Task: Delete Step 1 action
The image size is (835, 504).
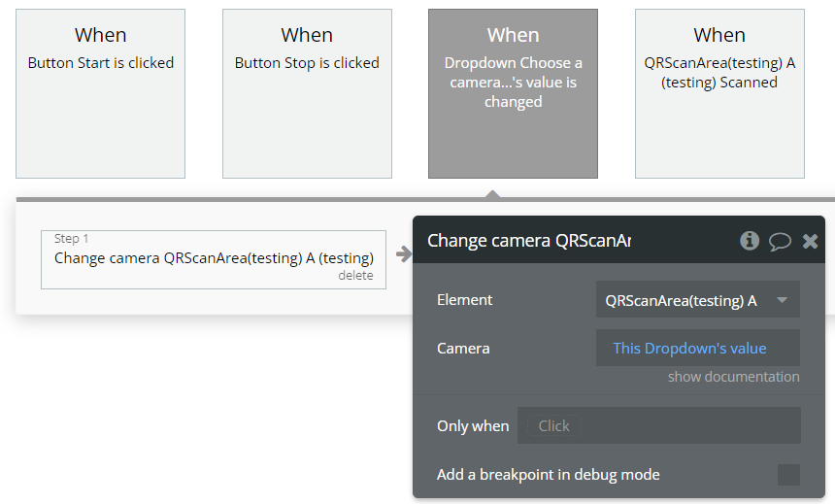Action: [355, 276]
